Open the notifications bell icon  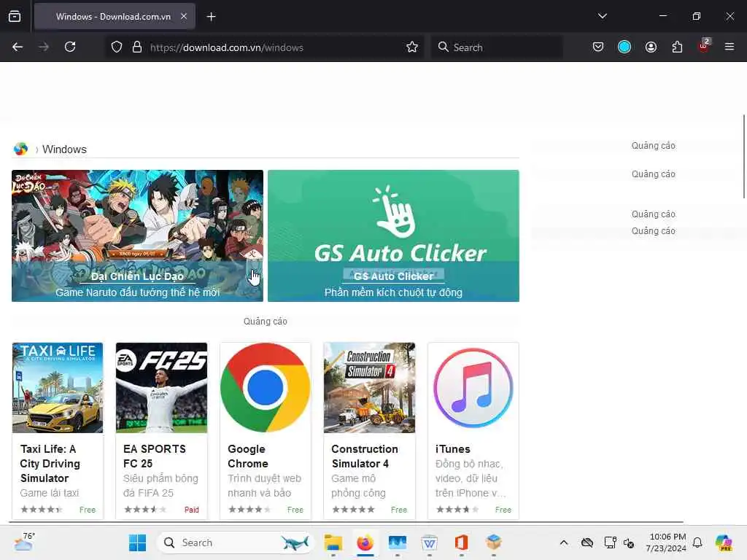[697, 542]
